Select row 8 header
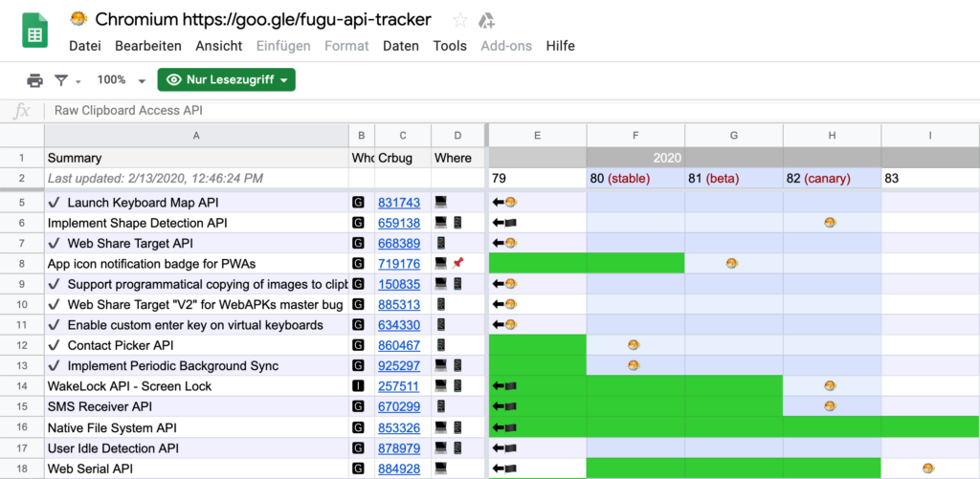This screenshot has height=479, width=980. click(22, 264)
